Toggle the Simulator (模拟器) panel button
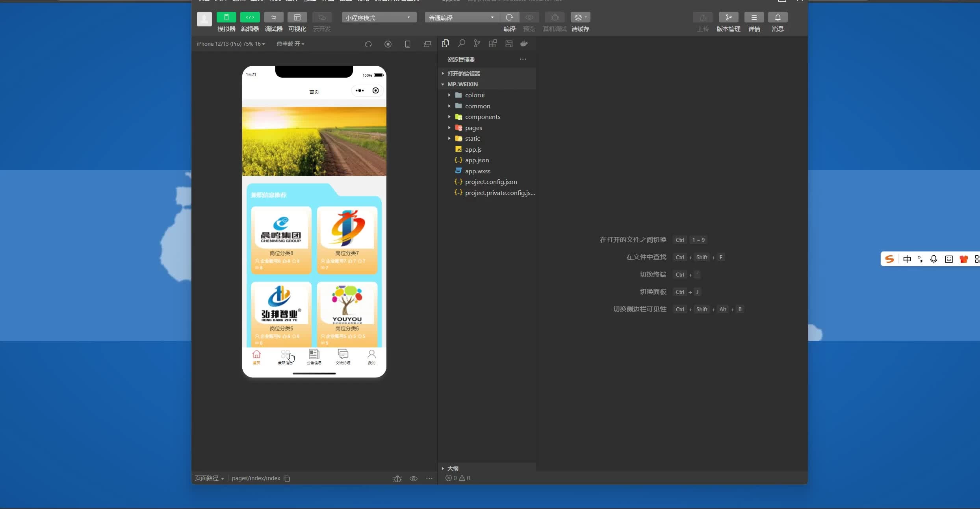The width and height of the screenshot is (980, 509). (x=226, y=17)
